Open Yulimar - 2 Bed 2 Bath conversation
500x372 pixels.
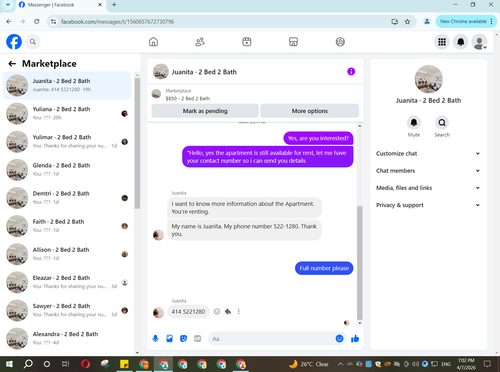(67, 141)
